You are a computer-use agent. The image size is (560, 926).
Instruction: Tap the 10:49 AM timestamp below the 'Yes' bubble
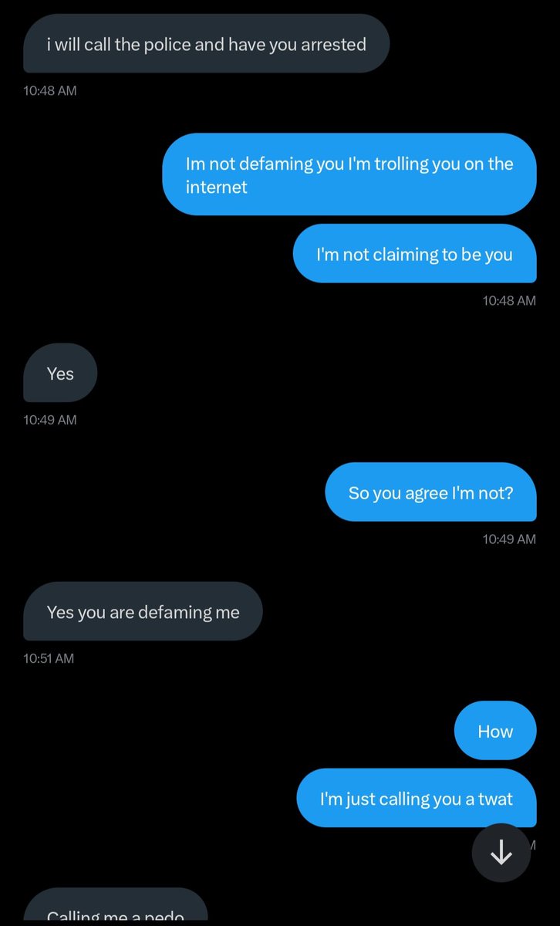point(50,420)
